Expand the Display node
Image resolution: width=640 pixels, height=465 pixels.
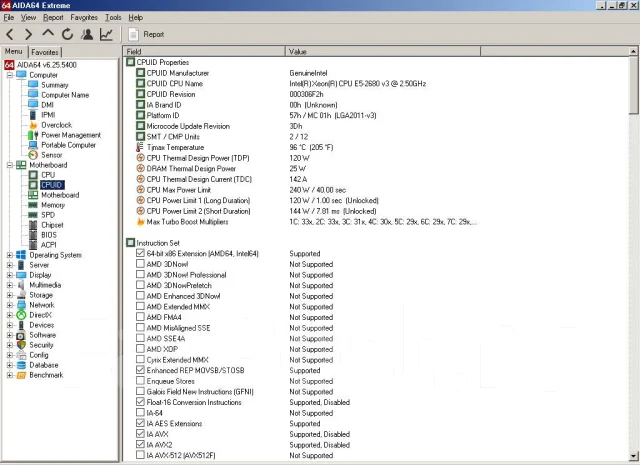tap(9, 275)
